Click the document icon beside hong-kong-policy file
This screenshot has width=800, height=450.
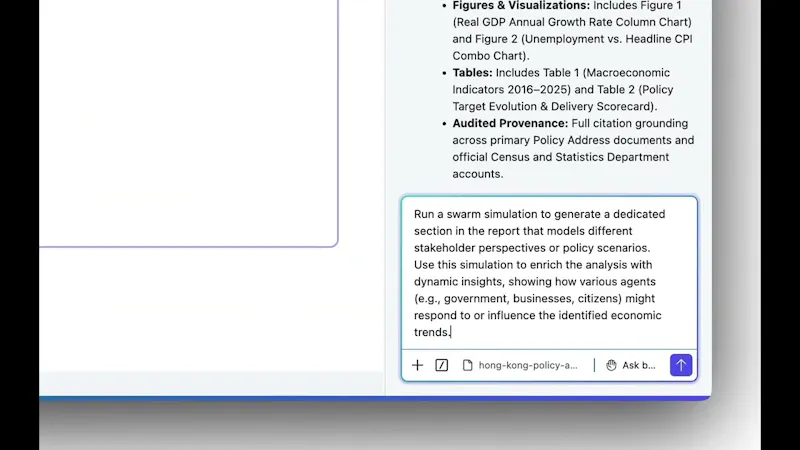tap(467, 365)
